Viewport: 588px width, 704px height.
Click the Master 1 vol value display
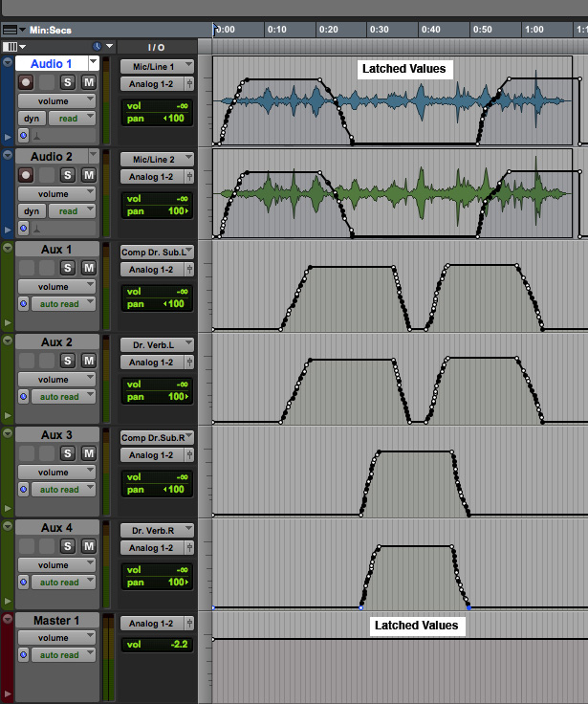[x=157, y=645]
